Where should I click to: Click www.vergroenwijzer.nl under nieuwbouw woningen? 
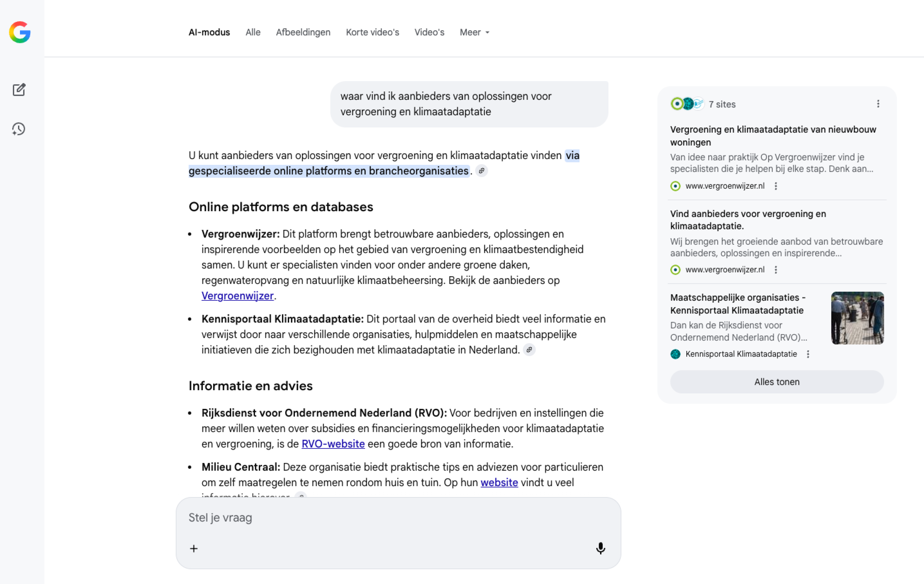click(725, 186)
